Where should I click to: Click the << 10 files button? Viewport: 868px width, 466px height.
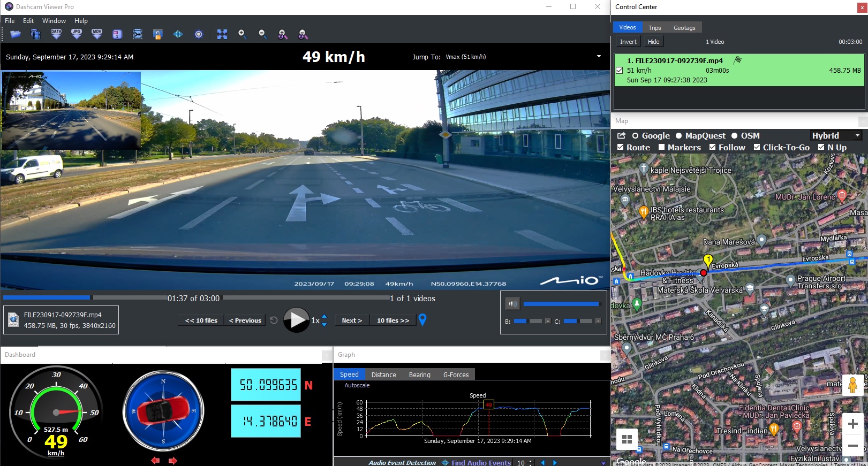tap(201, 320)
